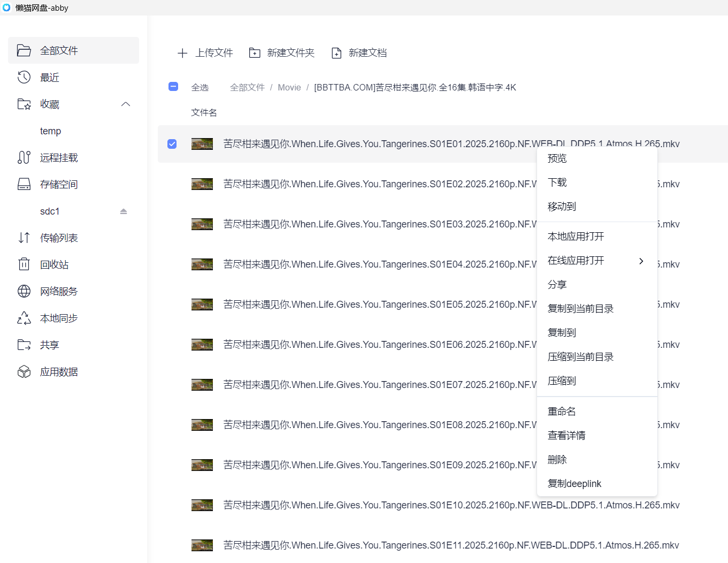Click the 共享 shared folder icon
Viewport: 728px width, 563px height.
click(x=24, y=345)
